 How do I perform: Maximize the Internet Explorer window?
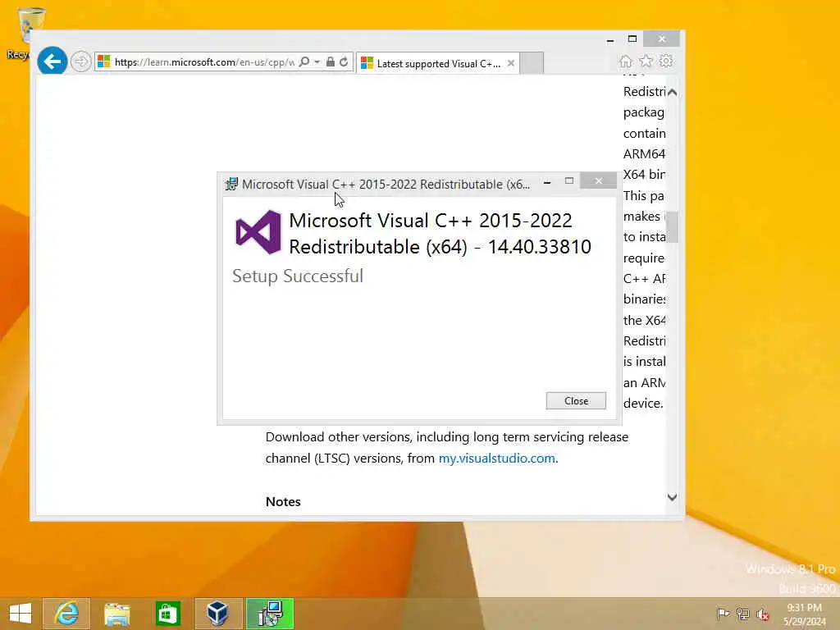[x=632, y=39]
